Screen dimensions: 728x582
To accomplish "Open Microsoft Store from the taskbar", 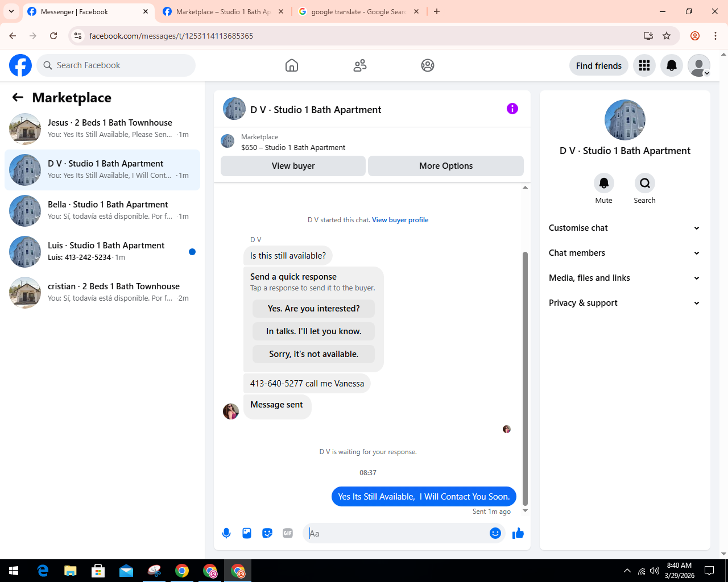I will 98,571.
